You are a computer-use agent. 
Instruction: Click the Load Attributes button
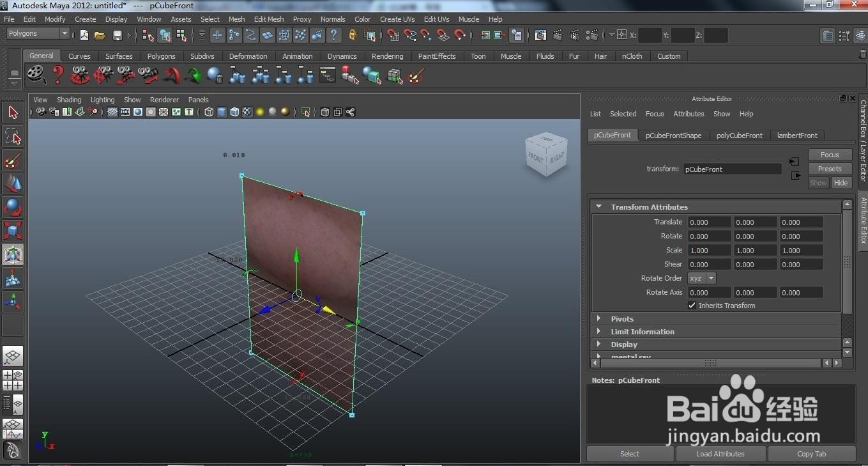tap(720, 454)
